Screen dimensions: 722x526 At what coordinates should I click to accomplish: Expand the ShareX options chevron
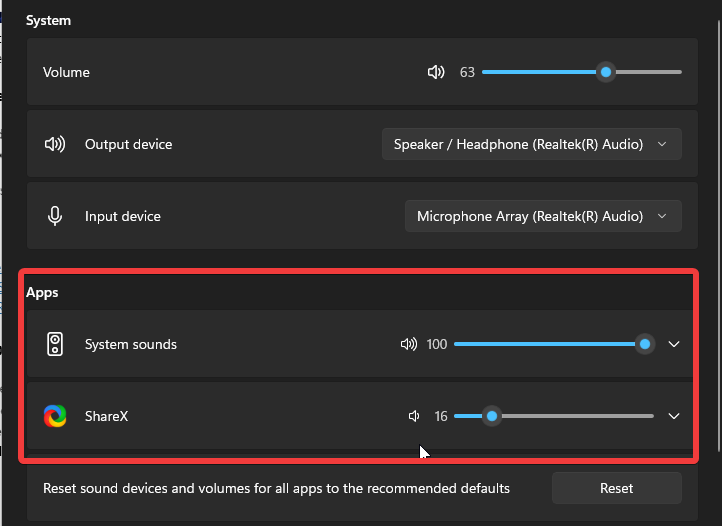tap(674, 416)
